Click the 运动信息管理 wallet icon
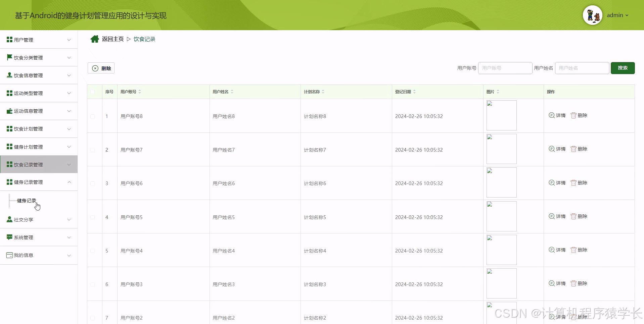The image size is (644, 324). 9,111
